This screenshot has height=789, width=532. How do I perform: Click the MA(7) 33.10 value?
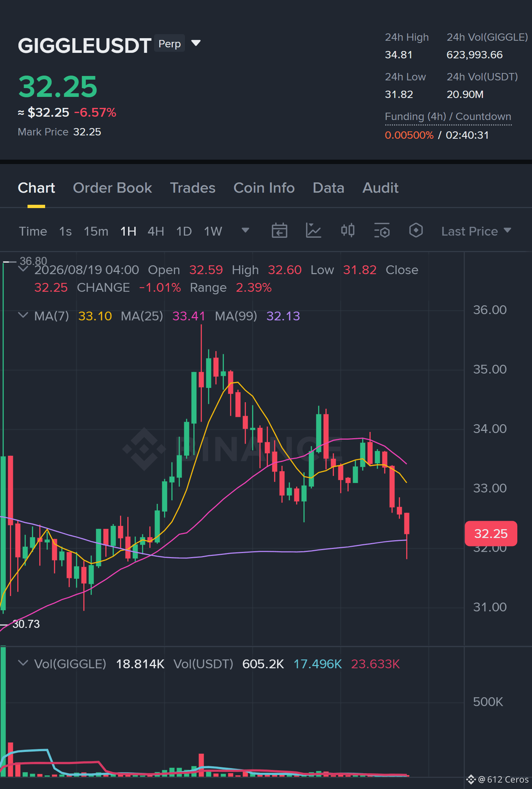tap(95, 316)
